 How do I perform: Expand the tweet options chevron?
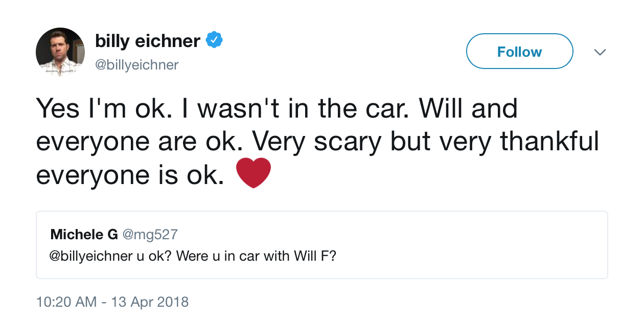(x=600, y=52)
